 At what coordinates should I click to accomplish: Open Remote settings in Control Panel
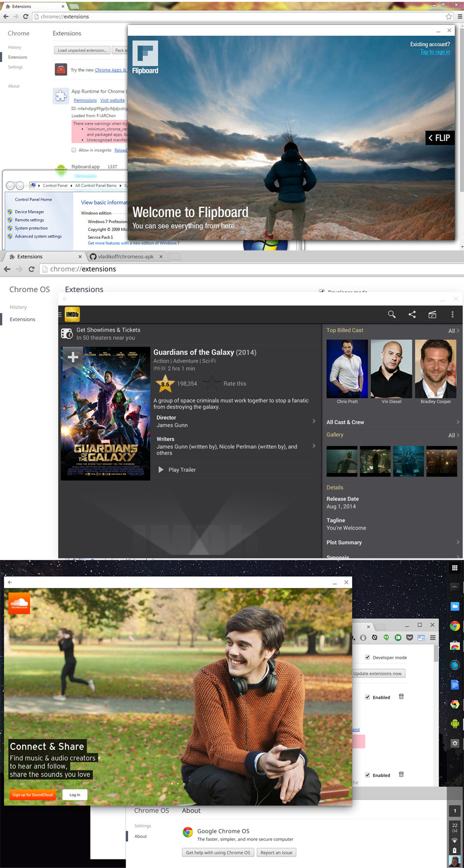coord(30,220)
